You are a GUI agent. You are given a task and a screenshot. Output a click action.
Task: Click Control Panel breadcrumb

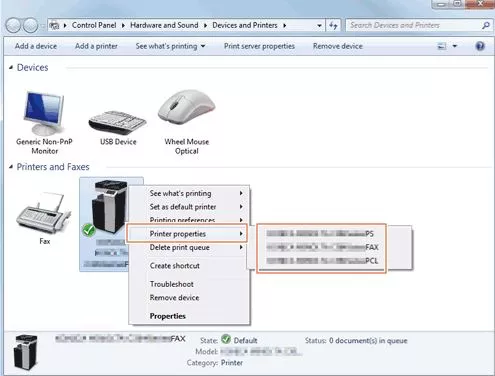point(94,25)
